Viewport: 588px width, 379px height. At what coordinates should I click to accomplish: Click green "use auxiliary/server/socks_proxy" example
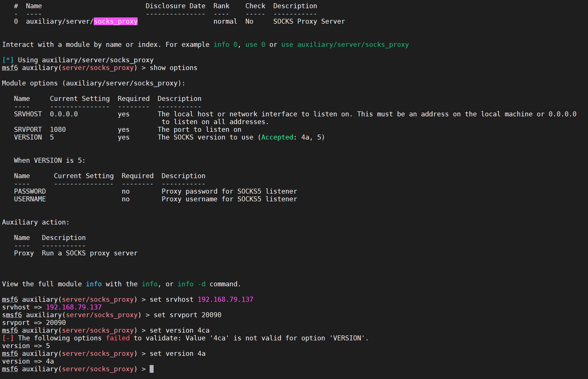tap(345, 45)
